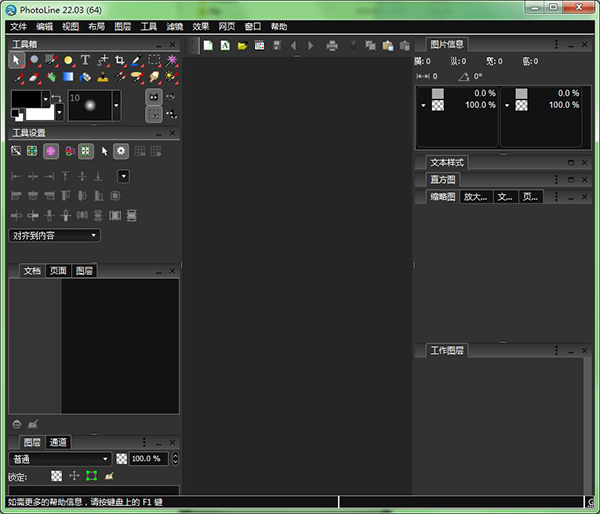Click the white background color swatch

click(x=40, y=113)
